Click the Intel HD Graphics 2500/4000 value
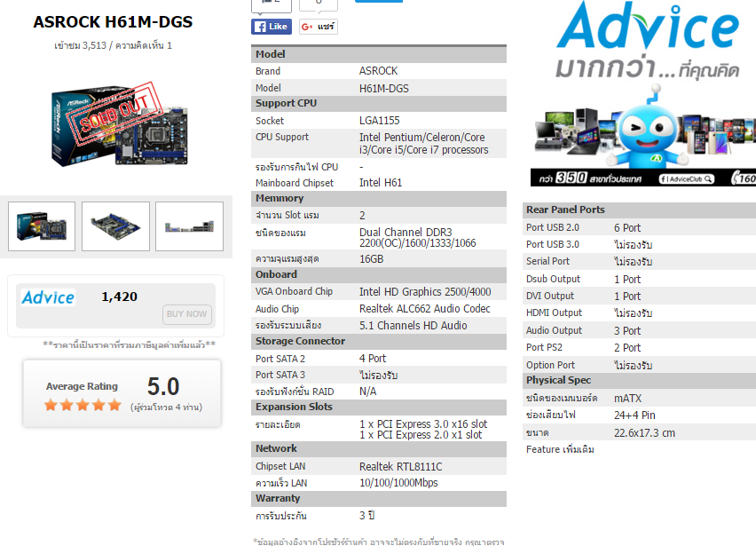This screenshot has width=756, height=546. click(425, 292)
